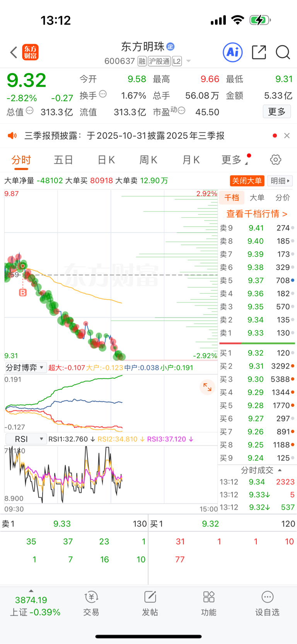
Task: Tap the bottom 买1 9.32 120 queue header
Action: tap(223, 524)
